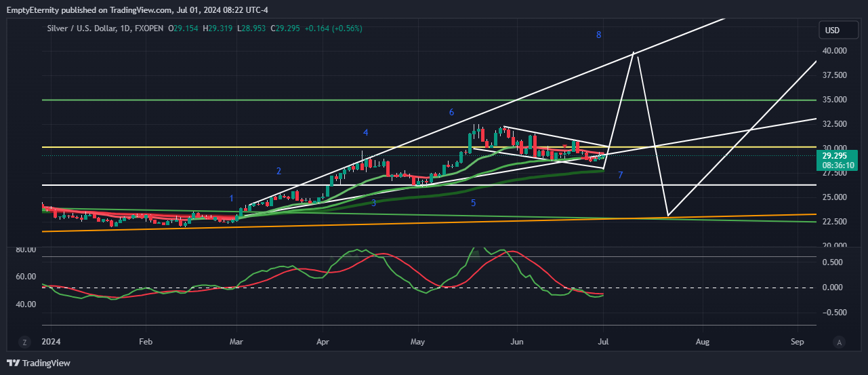Viewport: 868px width, 375px height.
Task: Click the 35.000 price axis label
Action: (834, 100)
